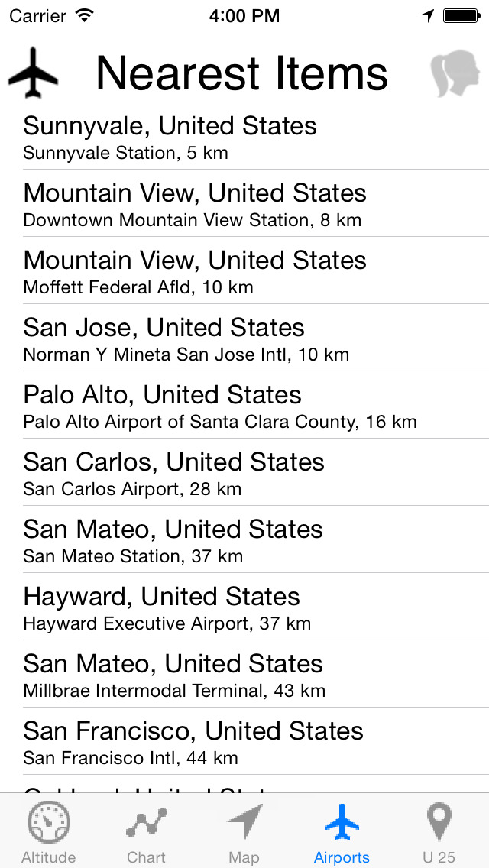This screenshot has height=868, width=489.
Task: Choose San Francisco Intl row
Action: click(244, 740)
